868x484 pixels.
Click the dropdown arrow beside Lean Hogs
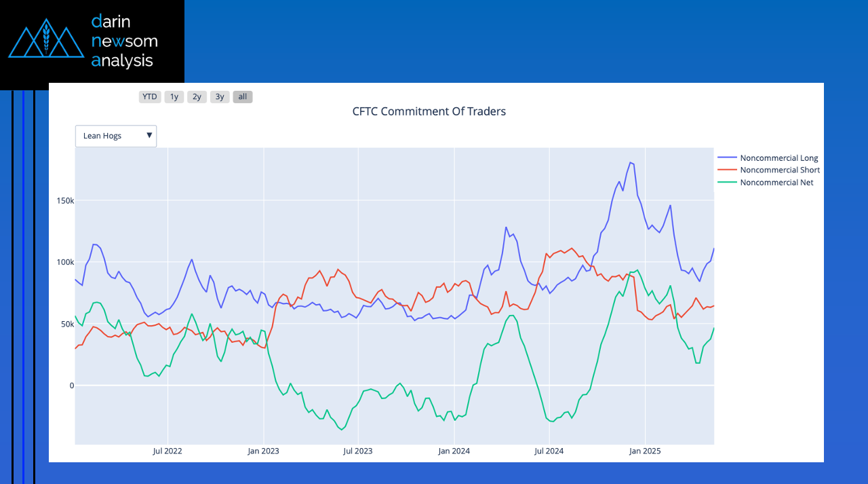click(149, 136)
